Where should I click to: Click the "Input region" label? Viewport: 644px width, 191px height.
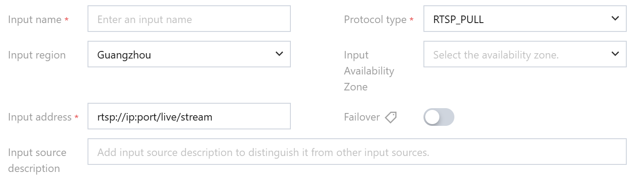pos(37,55)
